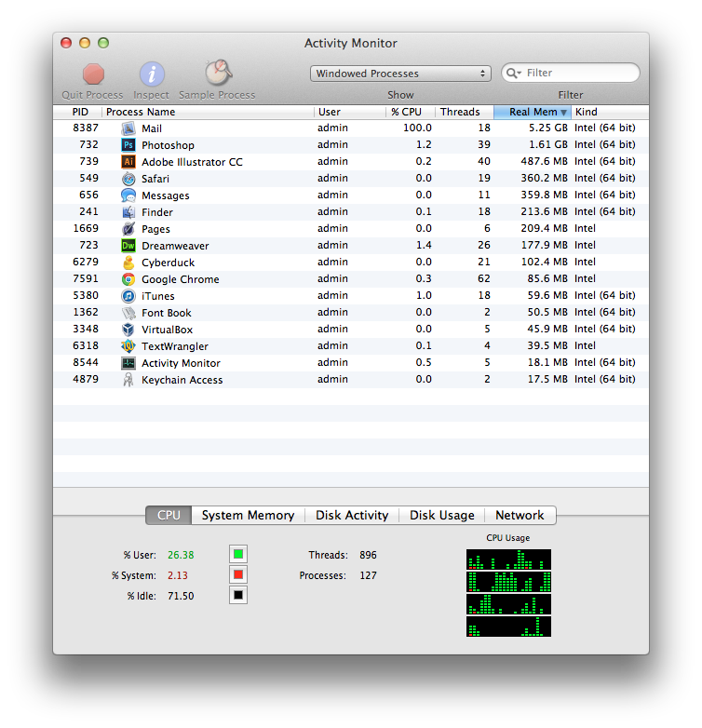This screenshot has width=702, height=728.
Task: Select the Finder icon in the list
Action: [x=128, y=212]
